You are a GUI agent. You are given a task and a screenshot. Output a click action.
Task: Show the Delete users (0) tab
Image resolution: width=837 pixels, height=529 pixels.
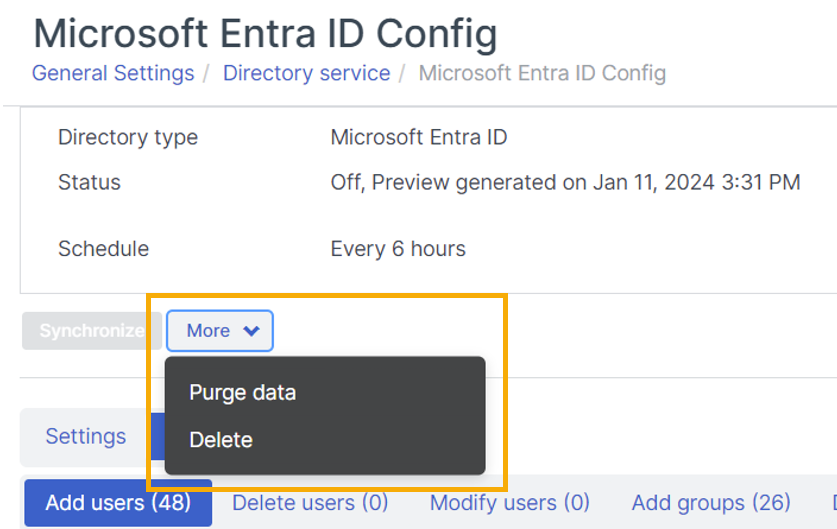click(x=310, y=502)
